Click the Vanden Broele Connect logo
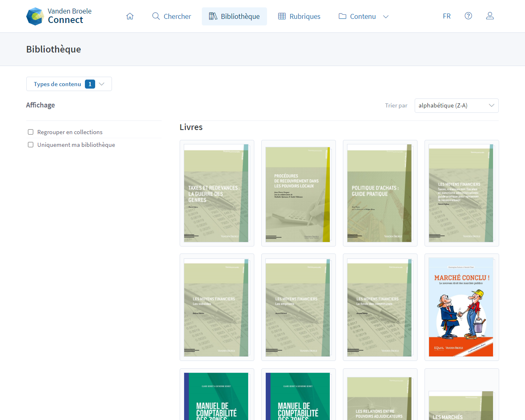 click(x=59, y=16)
